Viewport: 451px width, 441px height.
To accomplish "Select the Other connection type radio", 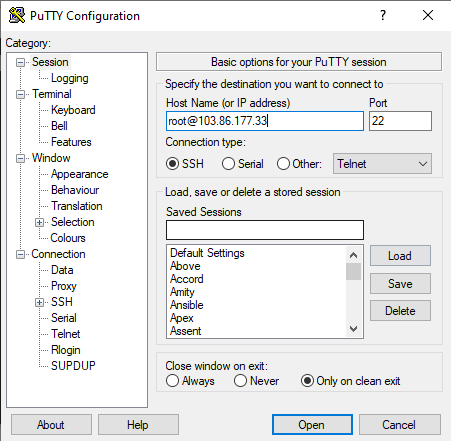I will tap(283, 164).
